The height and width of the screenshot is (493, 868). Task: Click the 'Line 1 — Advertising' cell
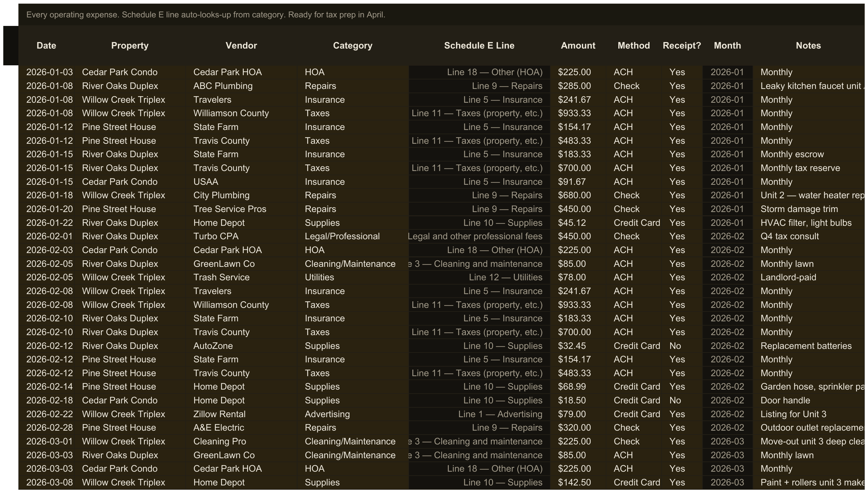click(479, 414)
